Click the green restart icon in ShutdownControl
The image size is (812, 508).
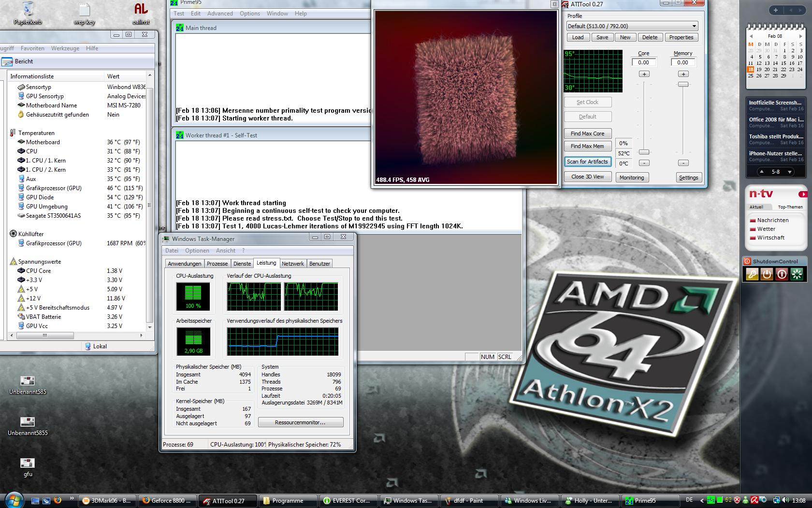(797, 274)
